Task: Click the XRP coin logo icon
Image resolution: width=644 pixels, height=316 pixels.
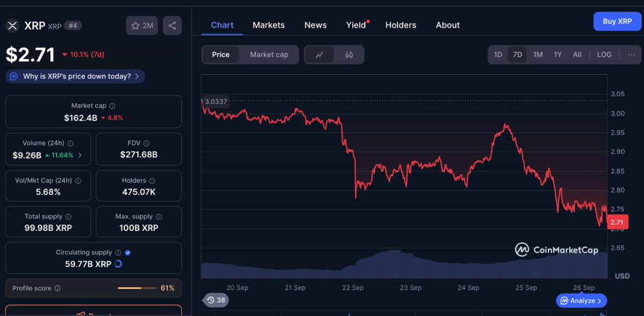Action: pyautogui.click(x=13, y=25)
